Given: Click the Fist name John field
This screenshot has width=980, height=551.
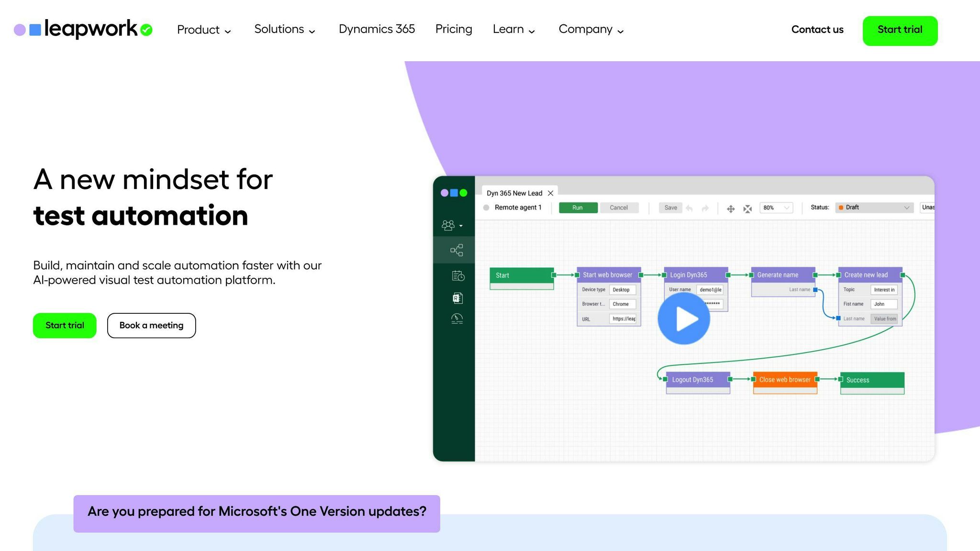Looking at the screenshot, I should [884, 304].
